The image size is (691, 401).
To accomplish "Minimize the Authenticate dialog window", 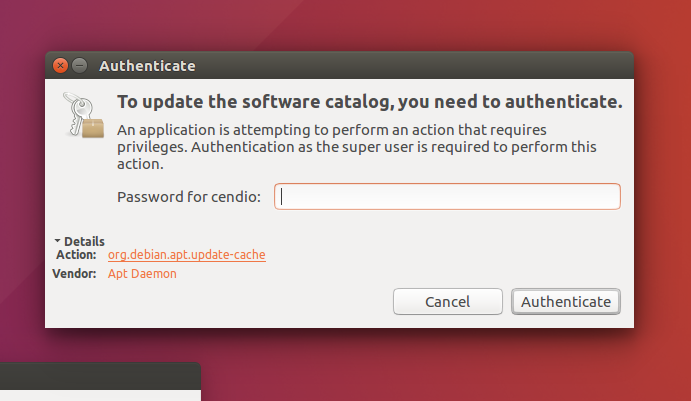I will [x=79, y=66].
